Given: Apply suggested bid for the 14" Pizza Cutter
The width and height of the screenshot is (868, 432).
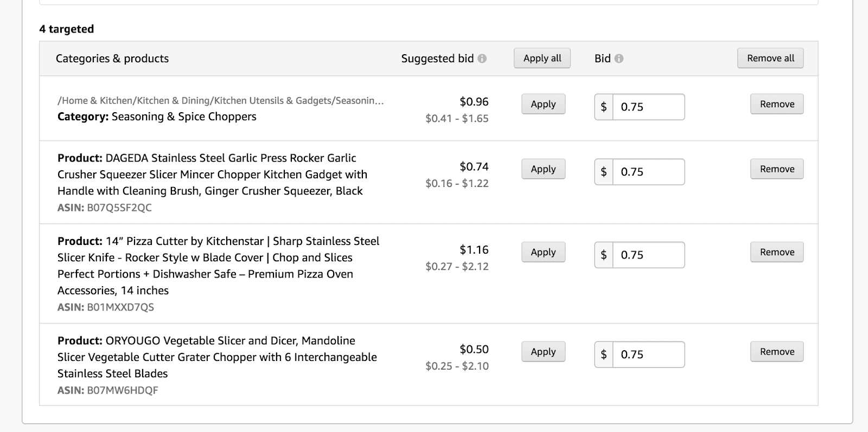Looking at the screenshot, I should point(543,252).
